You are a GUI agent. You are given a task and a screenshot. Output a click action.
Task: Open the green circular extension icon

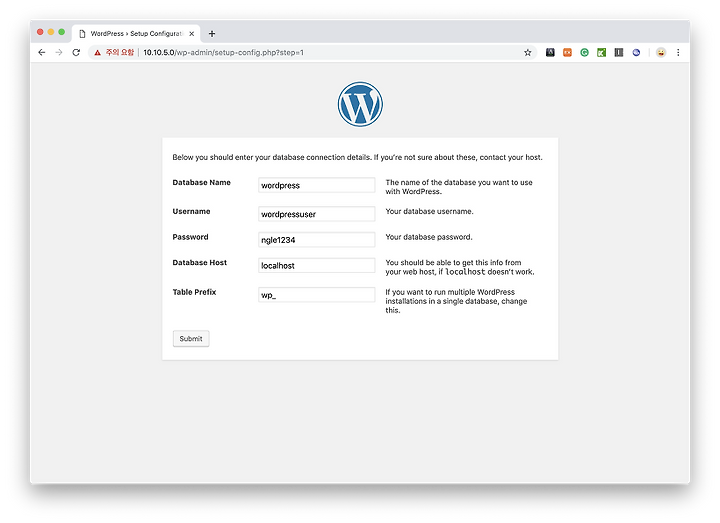585,53
